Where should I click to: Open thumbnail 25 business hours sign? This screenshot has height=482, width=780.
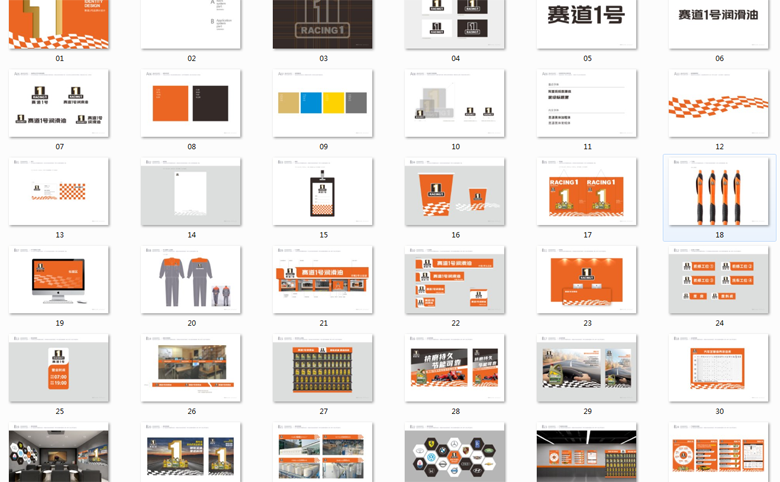tap(59, 368)
